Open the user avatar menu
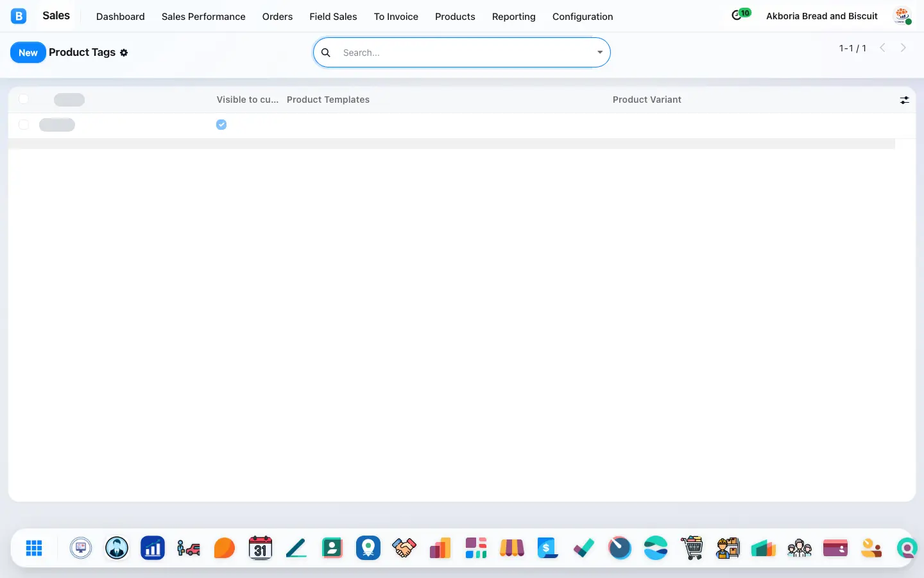The height and width of the screenshot is (578, 924). (x=903, y=16)
